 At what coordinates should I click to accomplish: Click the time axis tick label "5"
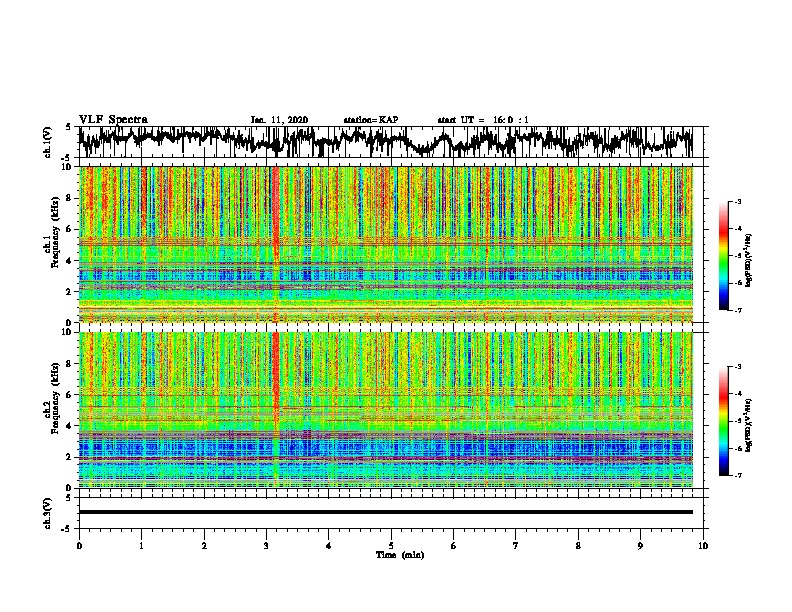tap(391, 546)
